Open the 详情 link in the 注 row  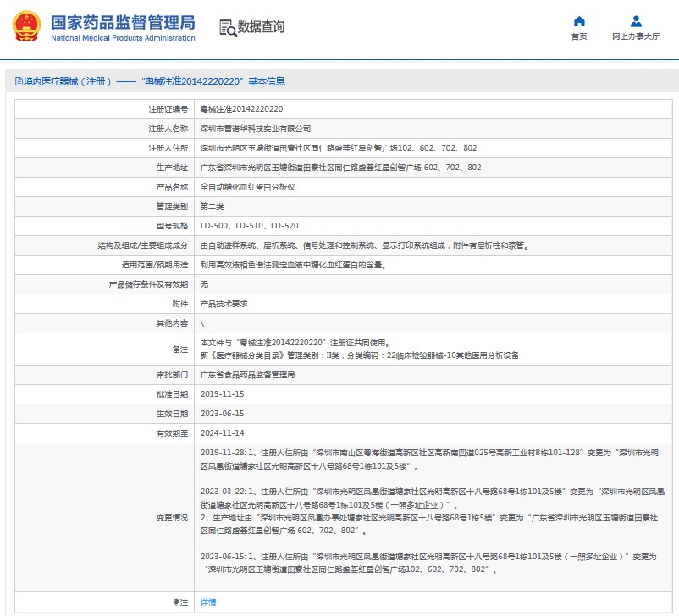[208, 602]
